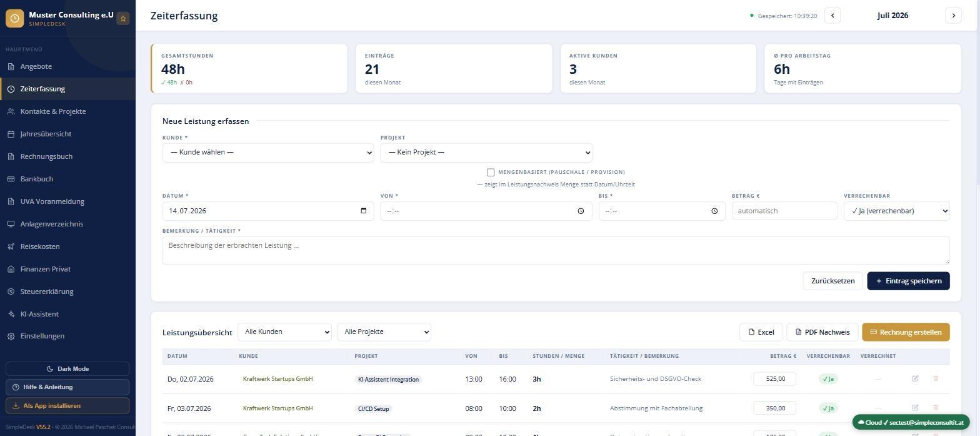Click the UVA Voranmeldung sidebar icon
The width and height of the screenshot is (980, 436).
[11, 201]
